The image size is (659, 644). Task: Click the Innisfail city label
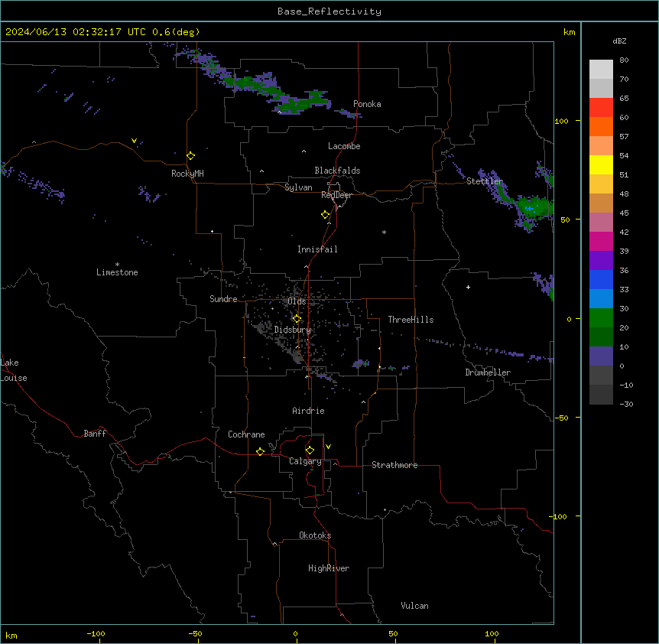pyautogui.click(x=317, y=249)
